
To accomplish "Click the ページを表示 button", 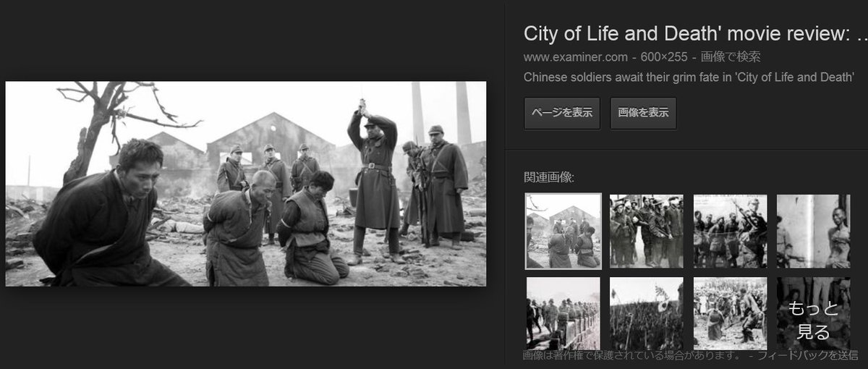I will click(x=562, y=113).
